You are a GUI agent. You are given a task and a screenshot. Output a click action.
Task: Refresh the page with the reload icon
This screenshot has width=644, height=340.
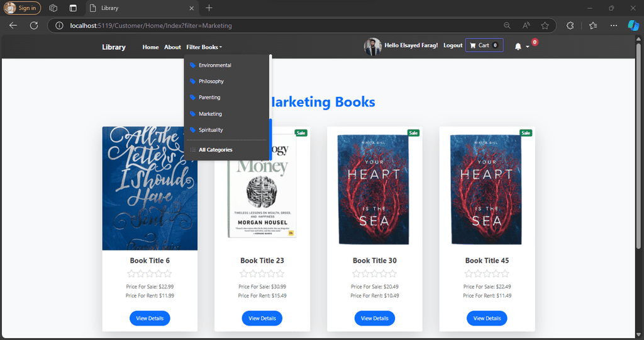(34, 25)
